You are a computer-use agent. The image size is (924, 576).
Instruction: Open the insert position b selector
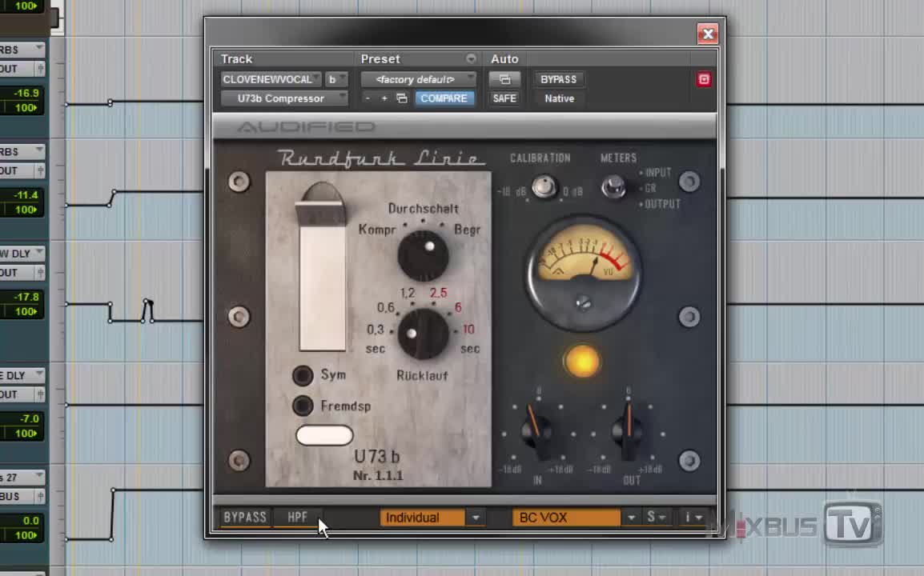pyautogui.click(x=336, y=79)
